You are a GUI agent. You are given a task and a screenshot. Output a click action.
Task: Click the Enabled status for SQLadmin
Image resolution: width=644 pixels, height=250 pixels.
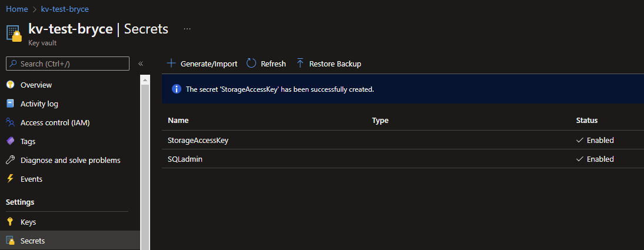595,159
